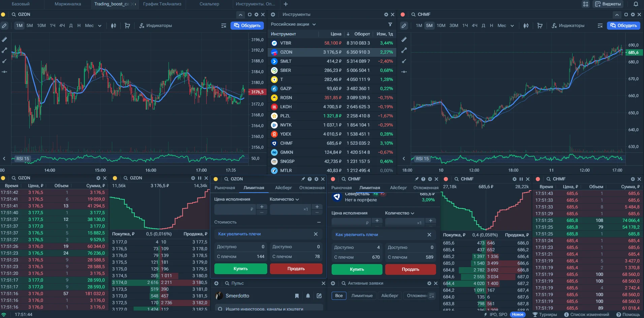The width and height of the screenshot is (644, 318).
Task: Select Рыночная tab in OZON order form
Action: [x=225, y=188]
